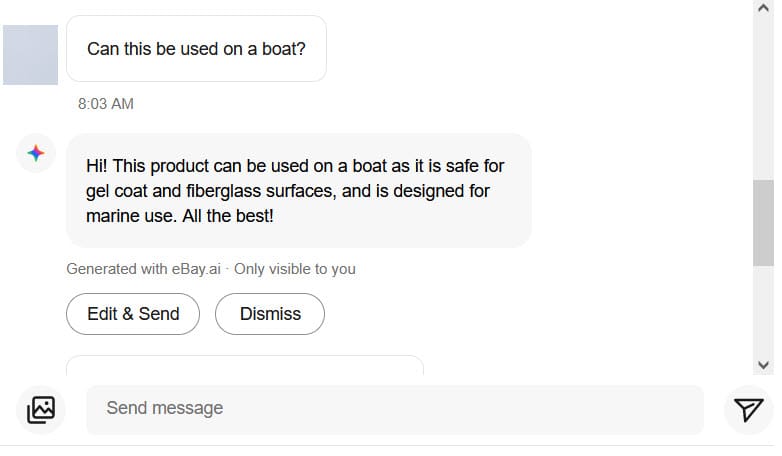Click the AI reply about marine use
The width and height of the screenshot is (782, 456).
(x=298, y=190)
